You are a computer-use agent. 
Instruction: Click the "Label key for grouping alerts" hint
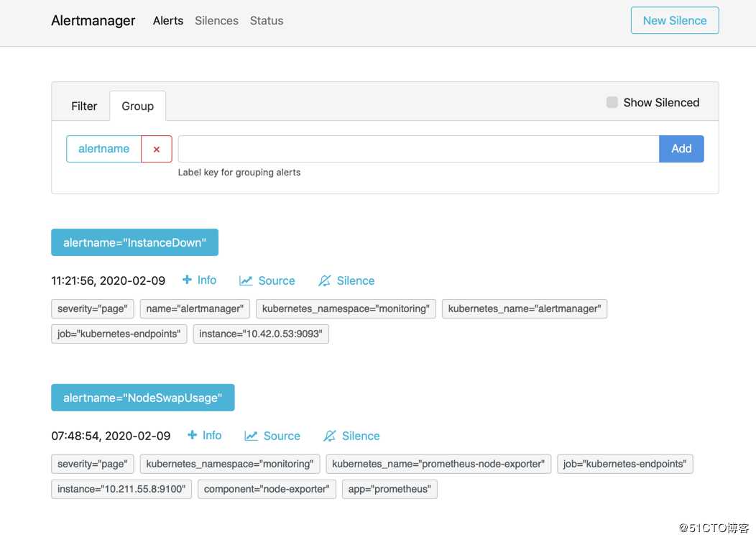pyautogui.click(x=239, y=173)
